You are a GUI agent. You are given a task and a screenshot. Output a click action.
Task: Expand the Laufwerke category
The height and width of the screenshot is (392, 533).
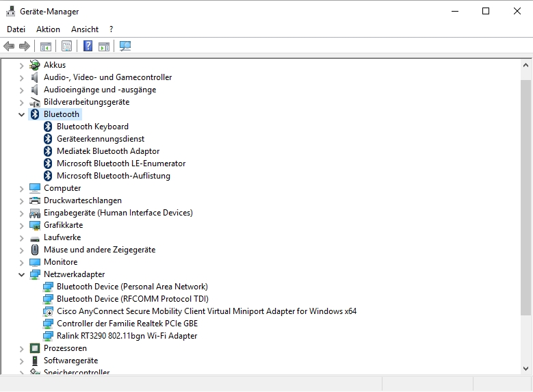coord(21,238)
